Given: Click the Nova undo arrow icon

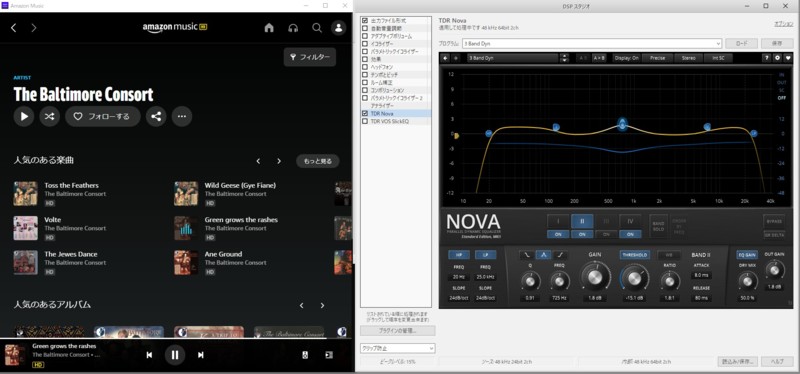Looking at the screenshot, I should click(x=445, y=58).
